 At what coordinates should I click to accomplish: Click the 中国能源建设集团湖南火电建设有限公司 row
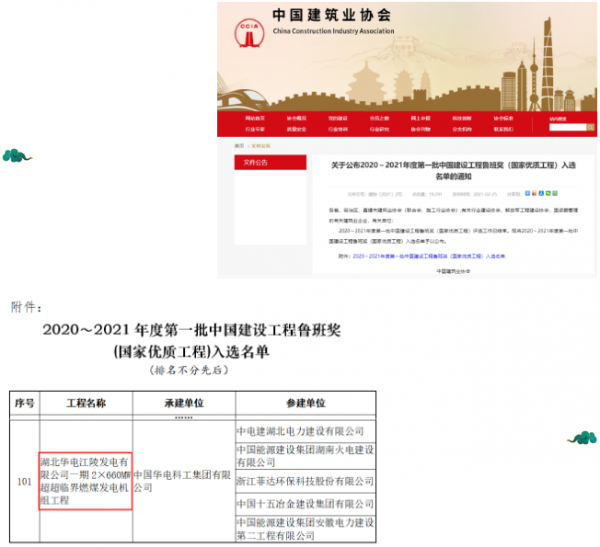coord(306,456)
